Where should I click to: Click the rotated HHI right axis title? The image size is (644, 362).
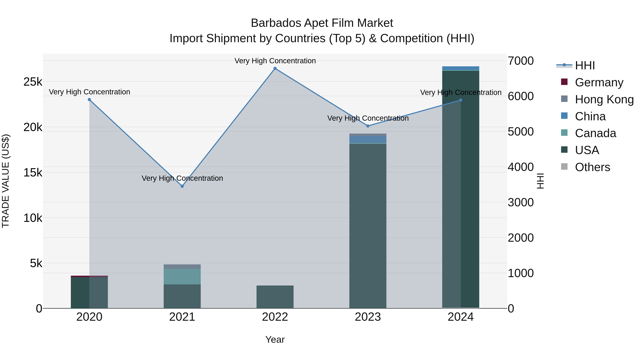[540, 181]
